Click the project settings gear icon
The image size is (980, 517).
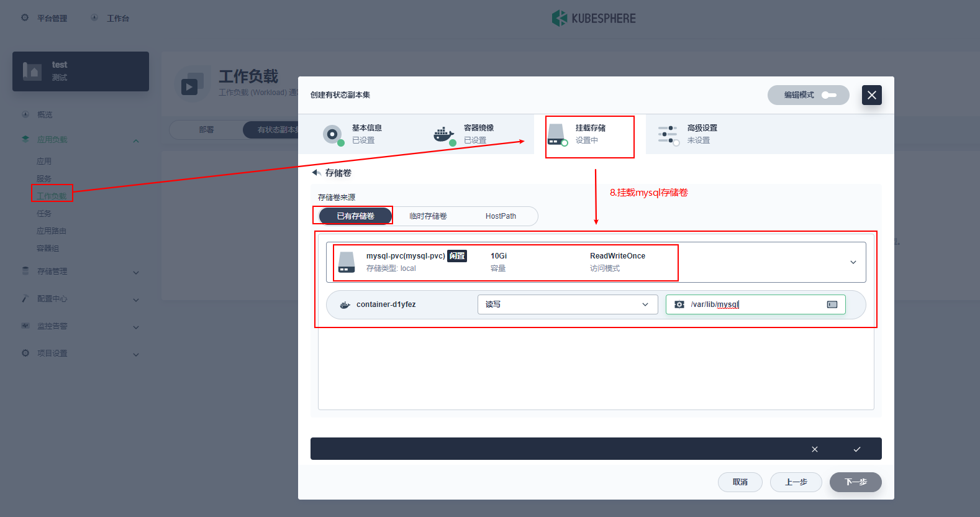[x=25, y=353]
